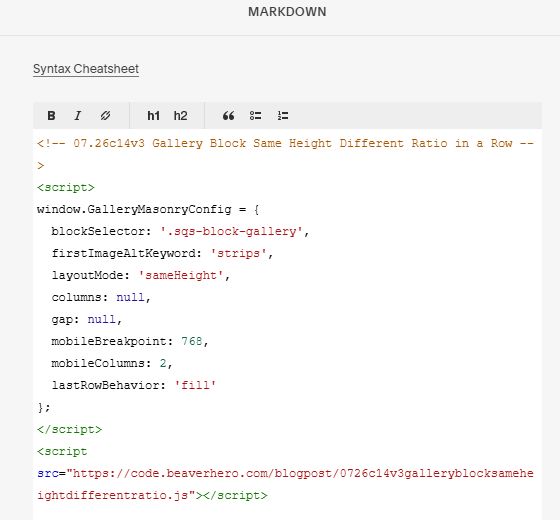Insert a link using chain icon

pyautogui.click(x=105, y=116)
